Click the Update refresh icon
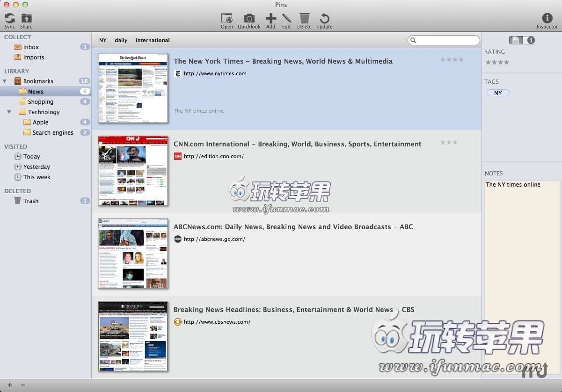The width and height of the screenshot is (562, 392). point(324,18)
